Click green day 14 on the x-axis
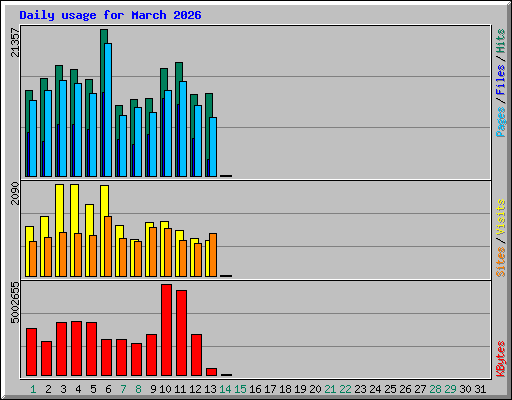Viewport: 512px width, 400px height. click(225, 389)
